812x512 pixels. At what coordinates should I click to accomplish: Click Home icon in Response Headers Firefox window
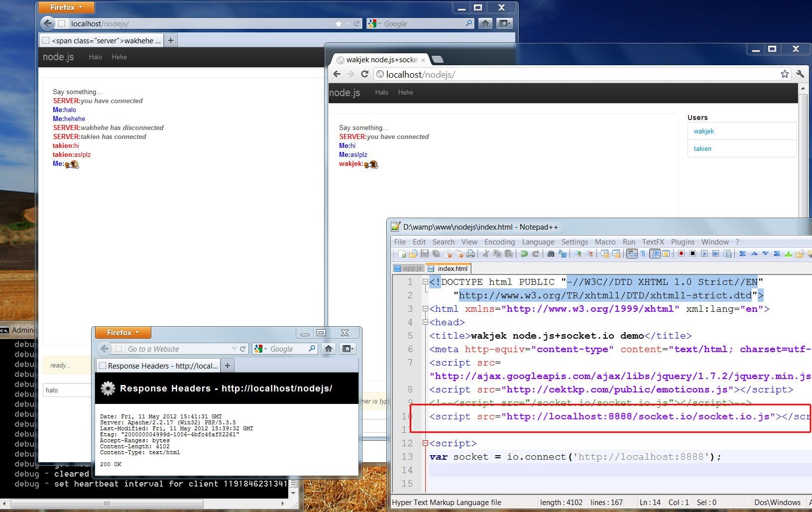click(329, 349)
